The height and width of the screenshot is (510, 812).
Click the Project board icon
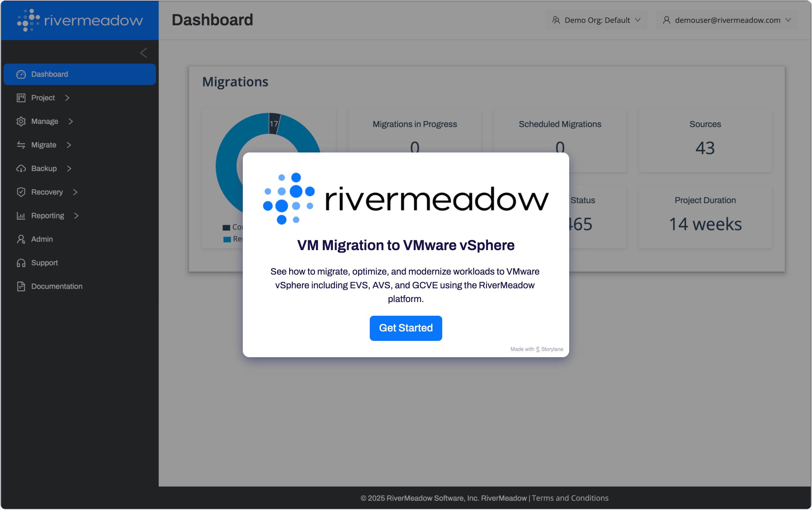[x=21, y=98]
